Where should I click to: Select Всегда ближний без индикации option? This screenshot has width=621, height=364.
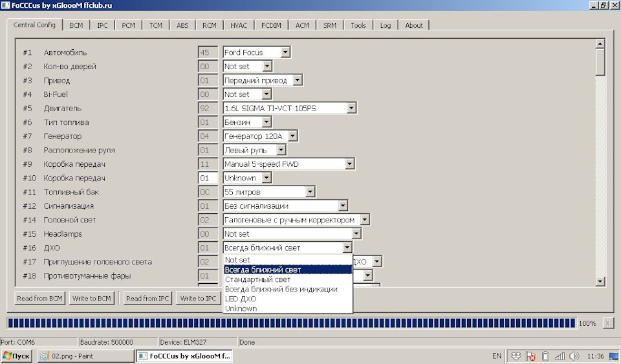pyautogui.click(x=287, y=289)
